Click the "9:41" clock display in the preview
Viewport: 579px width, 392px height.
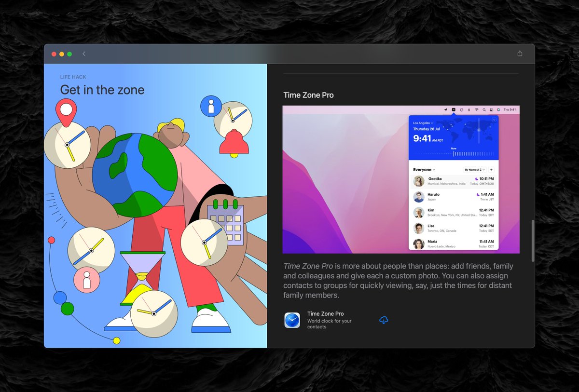coord(423,138)
